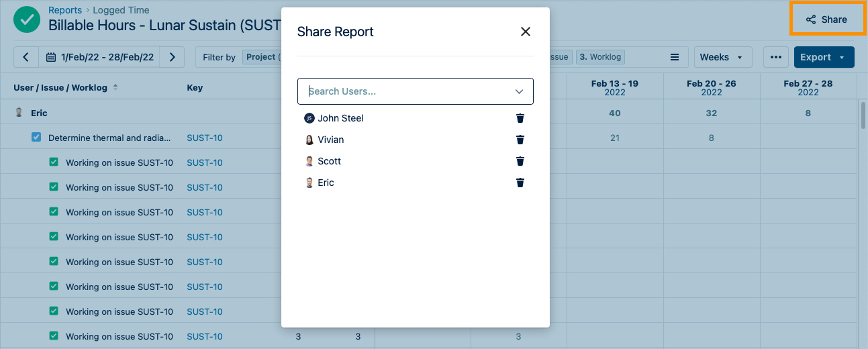Screen dimensions: 868x349
Task: Close the Share Report dialog
Action: [526, 32]
